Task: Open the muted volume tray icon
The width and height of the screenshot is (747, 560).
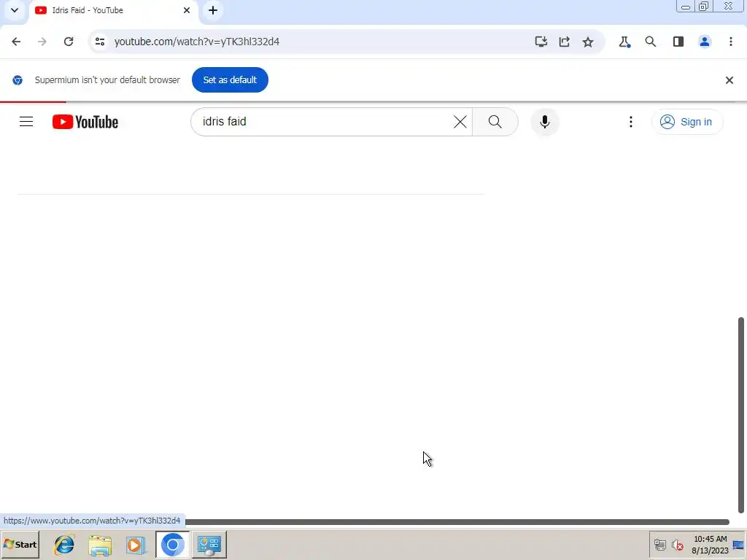Action: click(677, 545)
